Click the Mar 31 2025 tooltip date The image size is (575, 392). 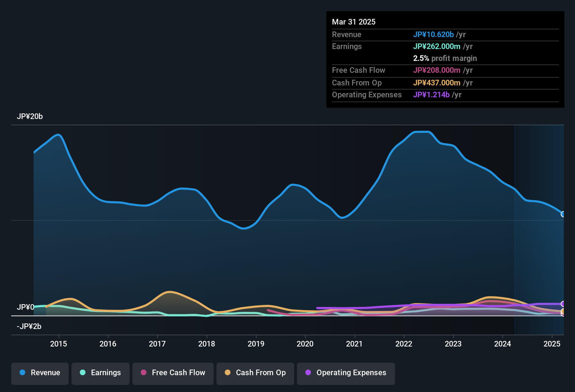click(x=354, y=22)
